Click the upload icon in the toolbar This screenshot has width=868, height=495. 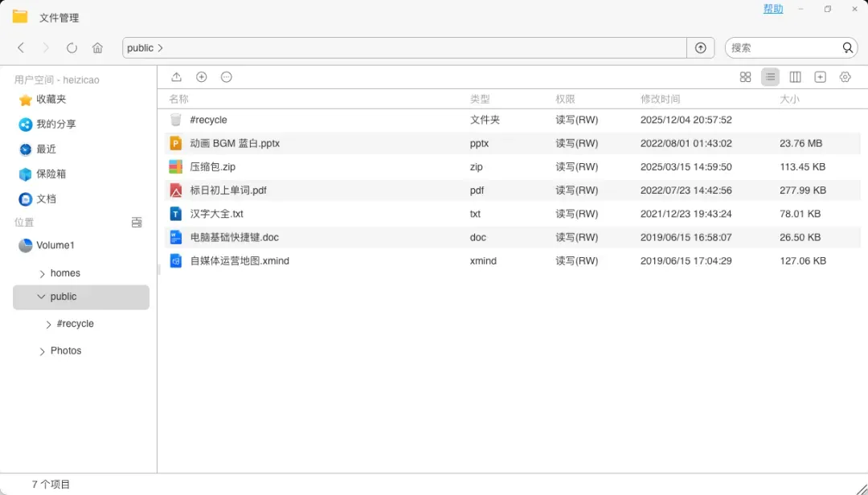(177, 77)
